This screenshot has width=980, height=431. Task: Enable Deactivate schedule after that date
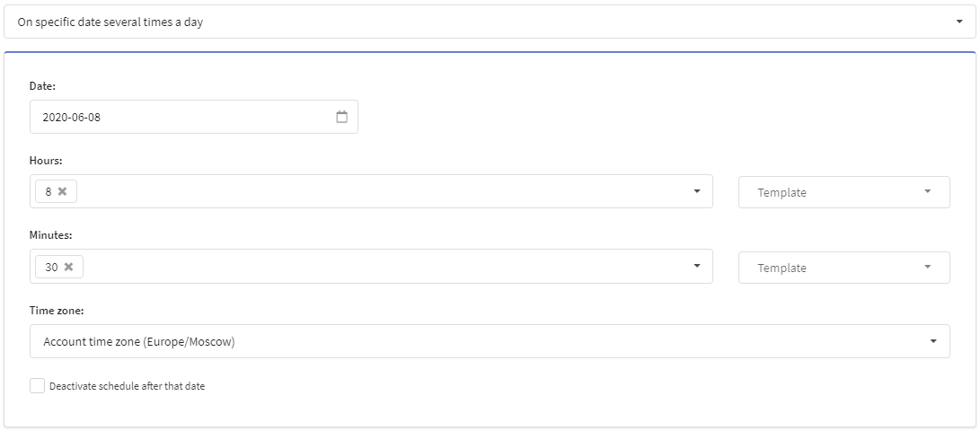(38, 386)
